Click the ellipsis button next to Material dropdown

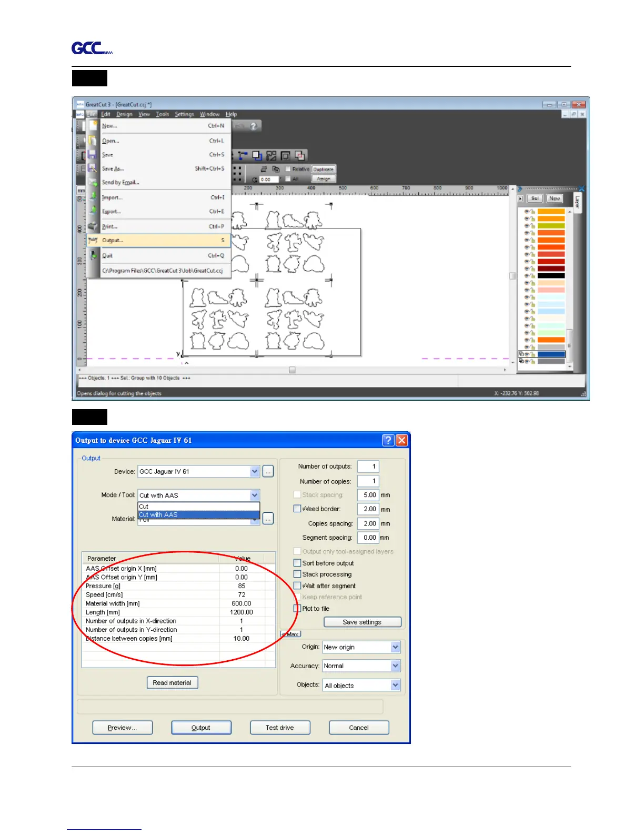point(268,519)
